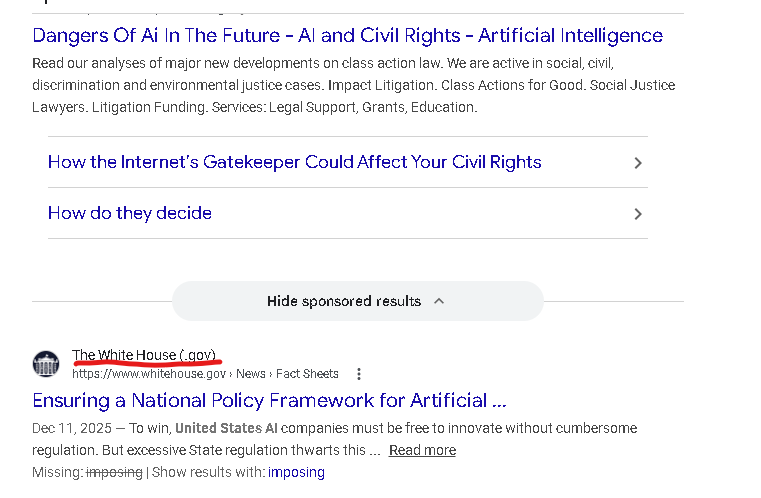Viewport: 761px width, 498px height.
Task: Show results with "imposing" link
Action: click(x=296, y=472)
